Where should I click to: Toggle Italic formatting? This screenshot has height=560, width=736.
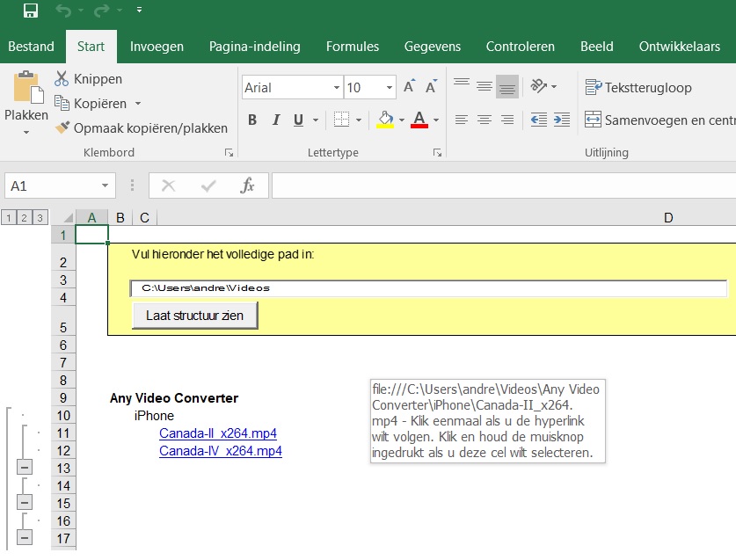[276, 120]
